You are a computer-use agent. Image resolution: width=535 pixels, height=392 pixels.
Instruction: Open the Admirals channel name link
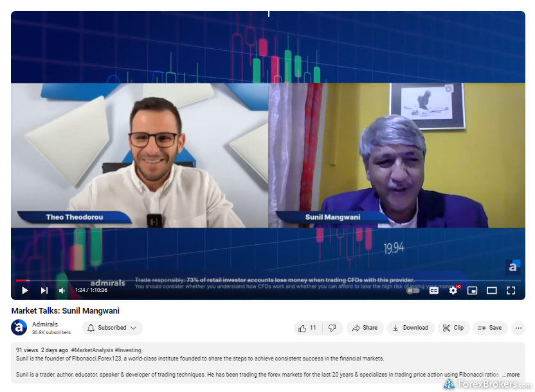point(45,324)
